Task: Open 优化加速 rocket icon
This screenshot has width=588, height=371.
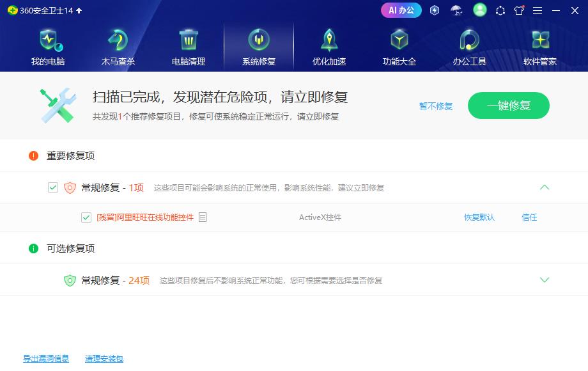Action: pos(329,40)
